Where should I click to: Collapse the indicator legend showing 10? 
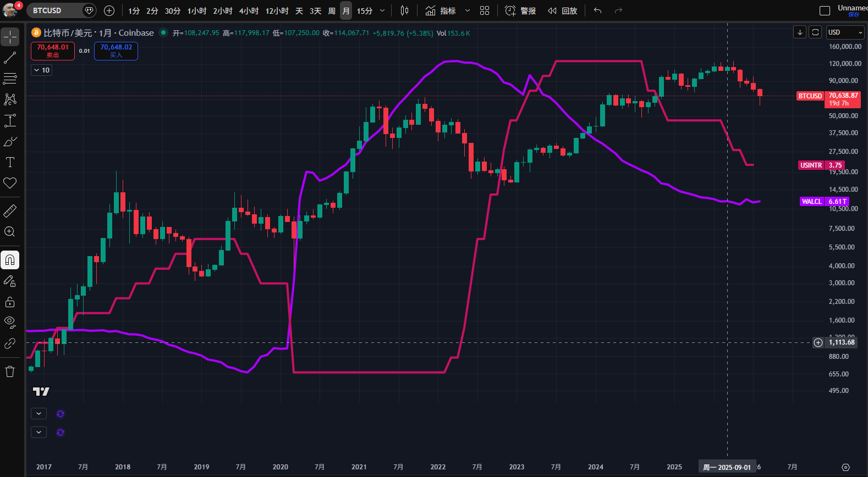(41, 70)
